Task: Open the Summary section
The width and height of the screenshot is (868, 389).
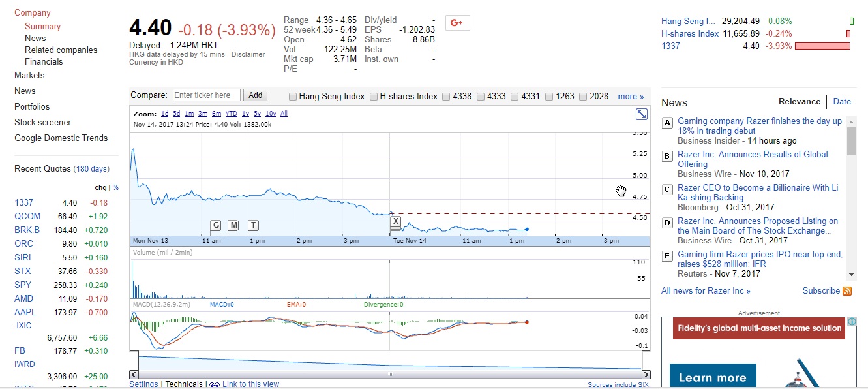Action: click(42, 26)
